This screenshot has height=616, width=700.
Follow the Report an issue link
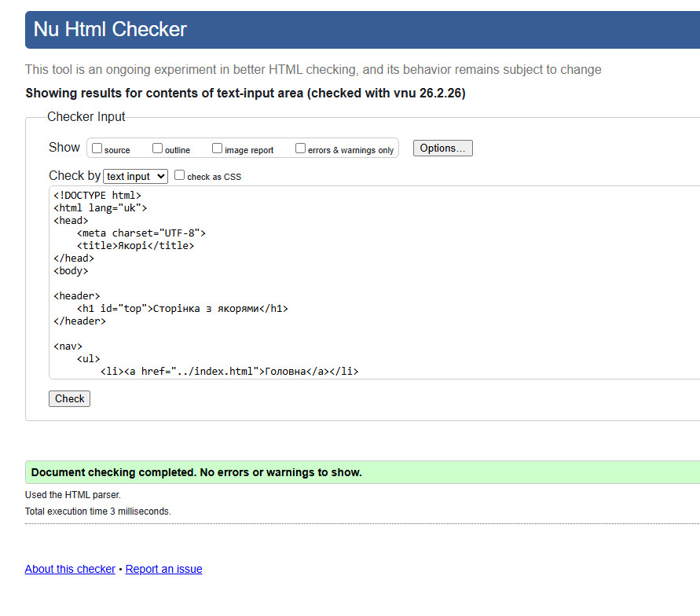click(163, 569)
